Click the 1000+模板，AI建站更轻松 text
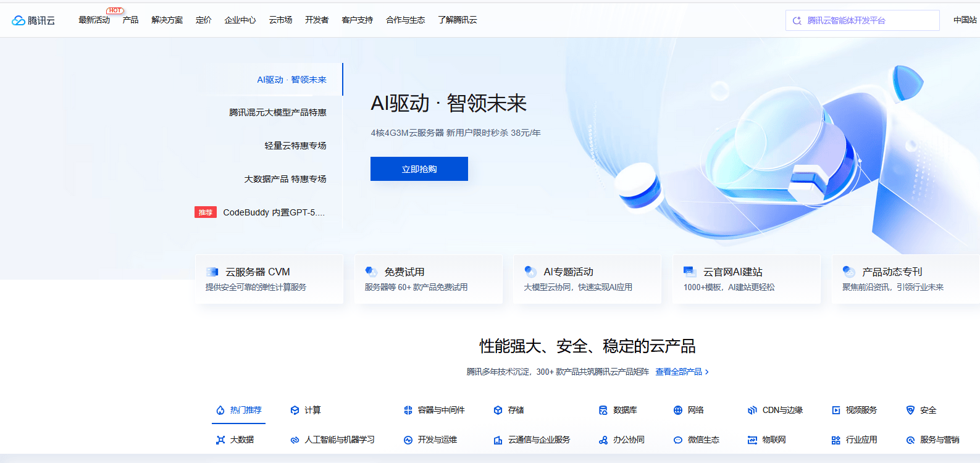The height and width of the screenshot is (463, 980). click(729, 287)
